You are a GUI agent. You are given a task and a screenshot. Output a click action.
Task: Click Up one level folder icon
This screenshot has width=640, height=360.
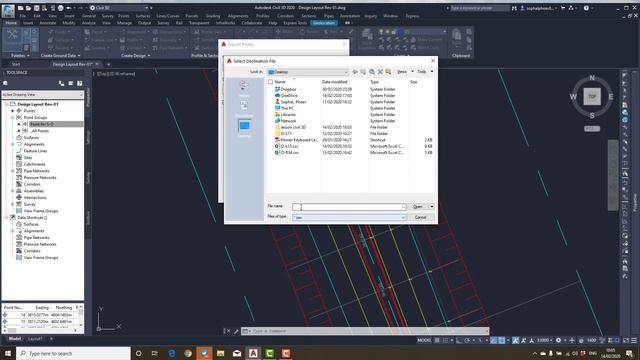[363, 72]
